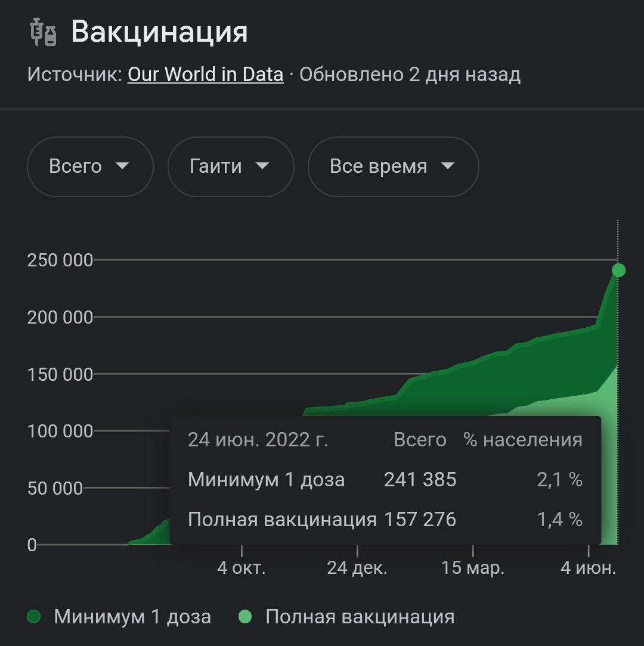Click dropdown arrow on Всего filter
This screenshot has height=646, width=644.
[x=122, y=166]
